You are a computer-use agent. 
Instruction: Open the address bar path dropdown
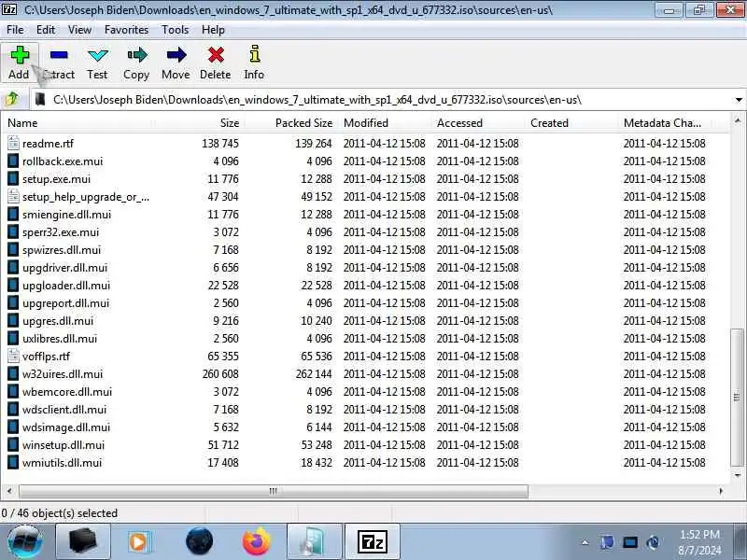click(739, 100)
